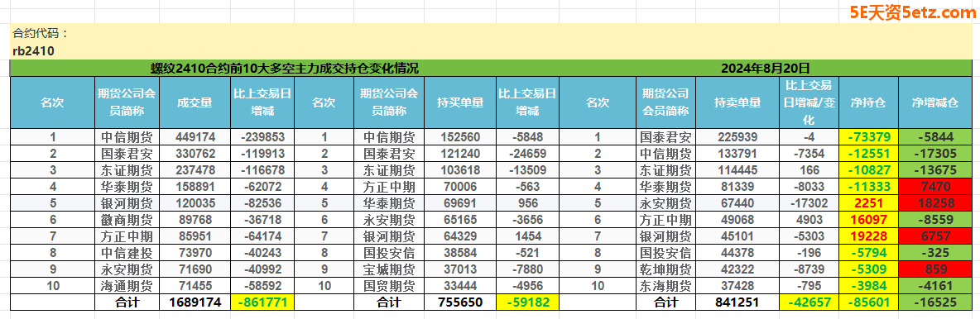
Task: Select the rb2410 contract code cell
Action: (34, 51)
